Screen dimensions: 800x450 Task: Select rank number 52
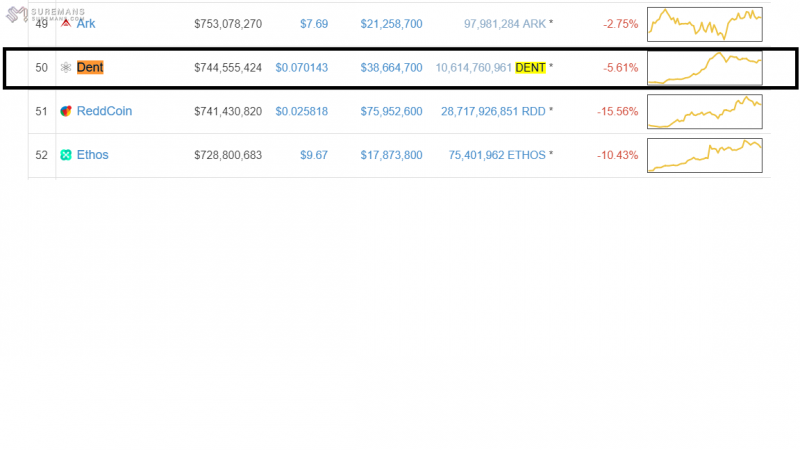41,155
